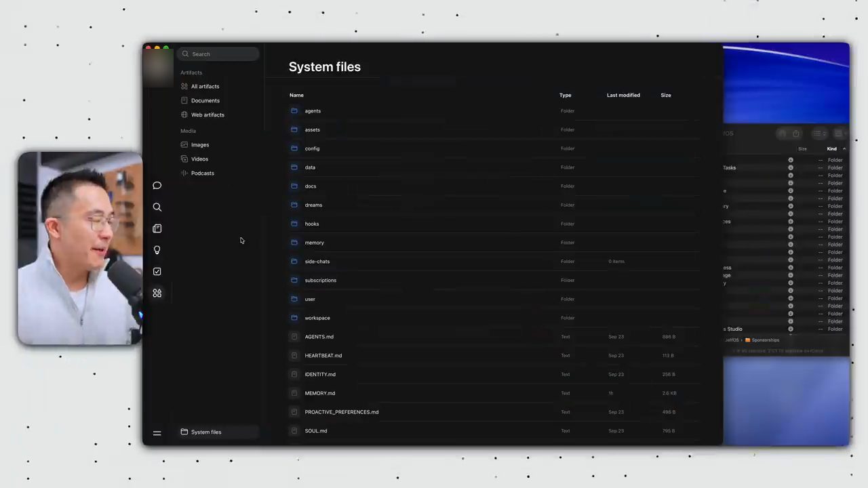Open the Sponsorships breadcrumb in the Finder window
The width and height of the screenshot is (868, 488).
click(762, 340)
